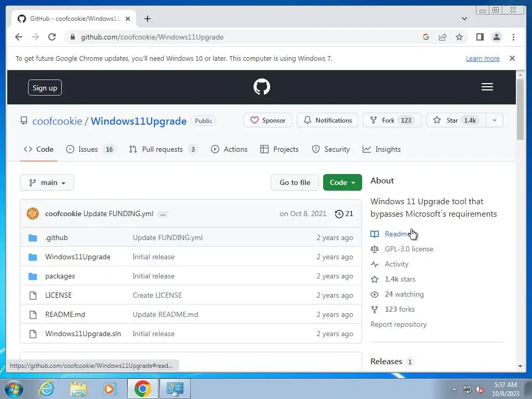Click the Learn more link
The width and height of the screenshot is (532, 399).
(x=483, y=58)
